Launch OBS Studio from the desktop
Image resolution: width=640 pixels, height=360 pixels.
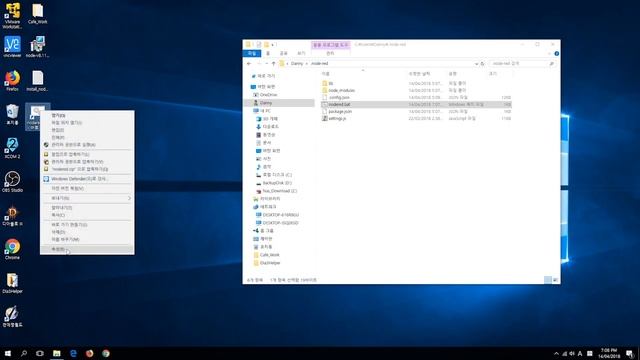(12, 182)
